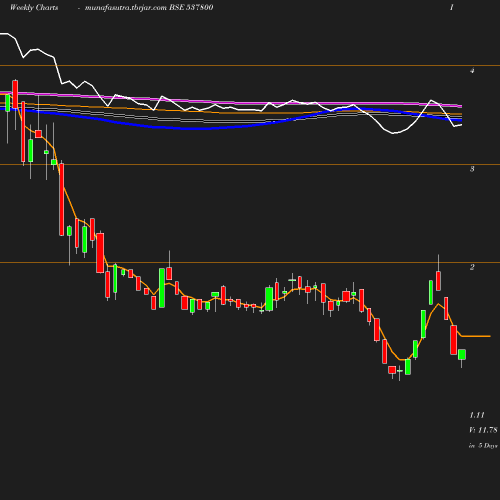Click the volume reading 'V: 11.78'
The width and height of the screenshot is (500, 500).
point(483,430)
